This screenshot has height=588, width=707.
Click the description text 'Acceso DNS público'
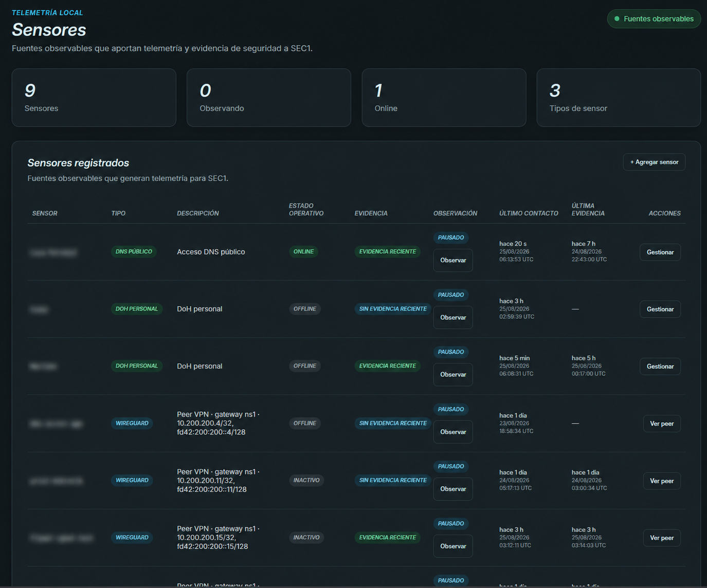tap(211, 252)
